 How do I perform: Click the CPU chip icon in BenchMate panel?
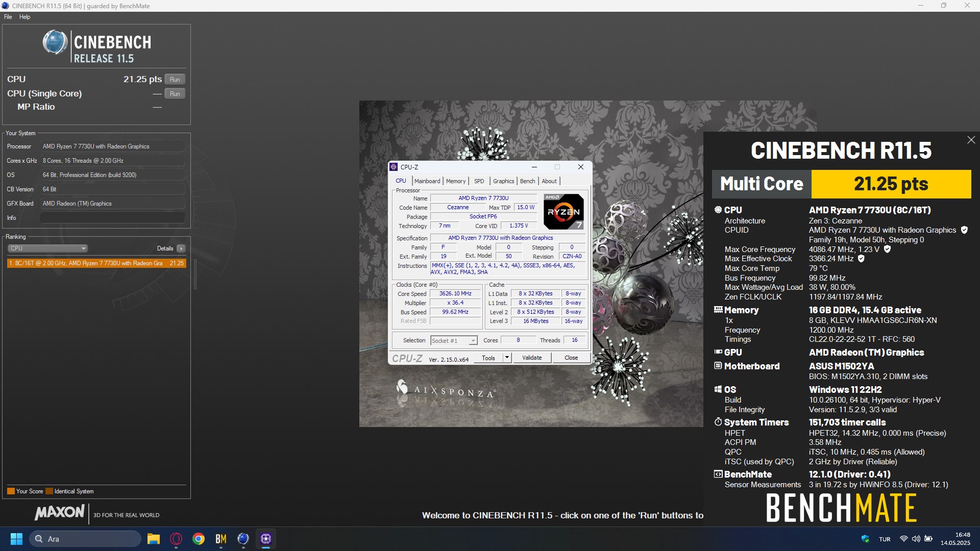point(718,210)
